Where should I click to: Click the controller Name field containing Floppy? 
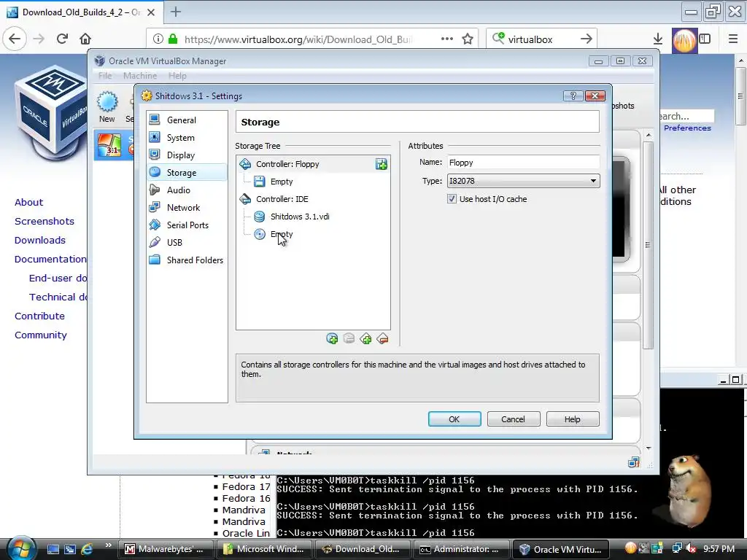click(523, 163)
